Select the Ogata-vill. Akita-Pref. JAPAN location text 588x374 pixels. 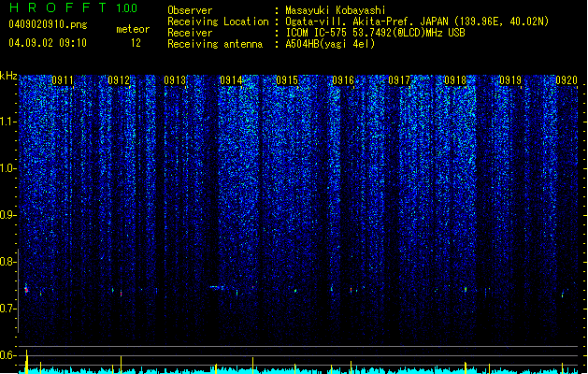(417, 22)
